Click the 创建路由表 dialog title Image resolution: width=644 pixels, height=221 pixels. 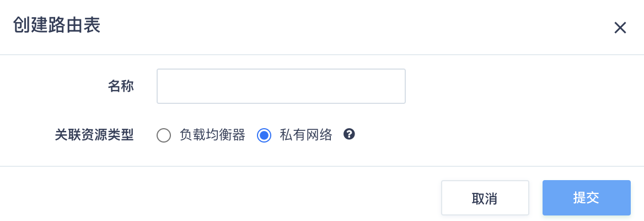pos(57,26)
